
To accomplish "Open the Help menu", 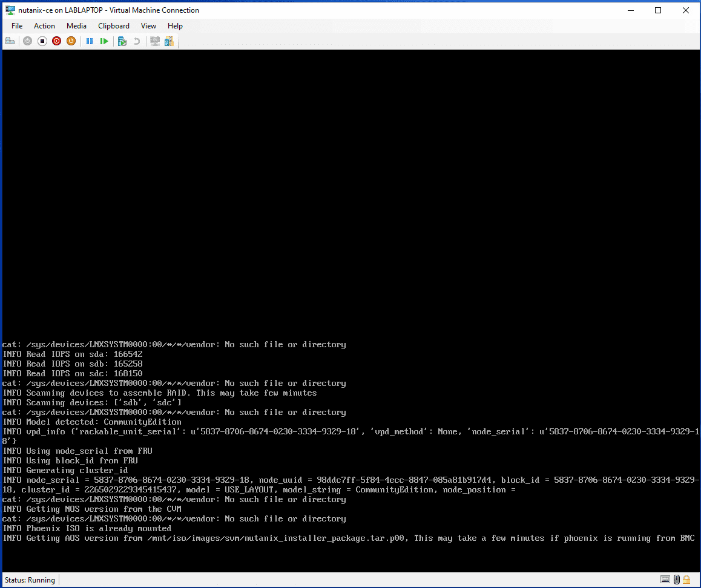I will [175, 26].
